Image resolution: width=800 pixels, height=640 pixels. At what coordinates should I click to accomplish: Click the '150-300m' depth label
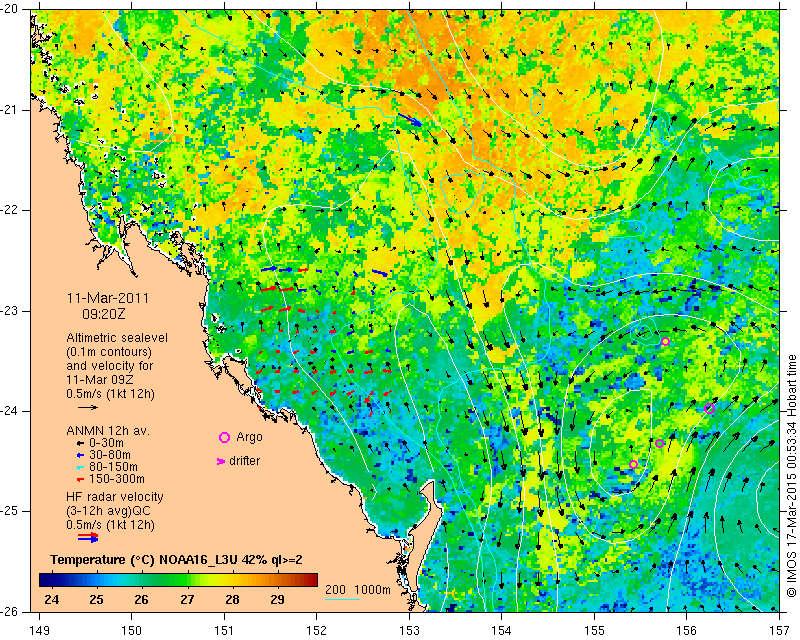pyautogui.click(x=117, y=479)
